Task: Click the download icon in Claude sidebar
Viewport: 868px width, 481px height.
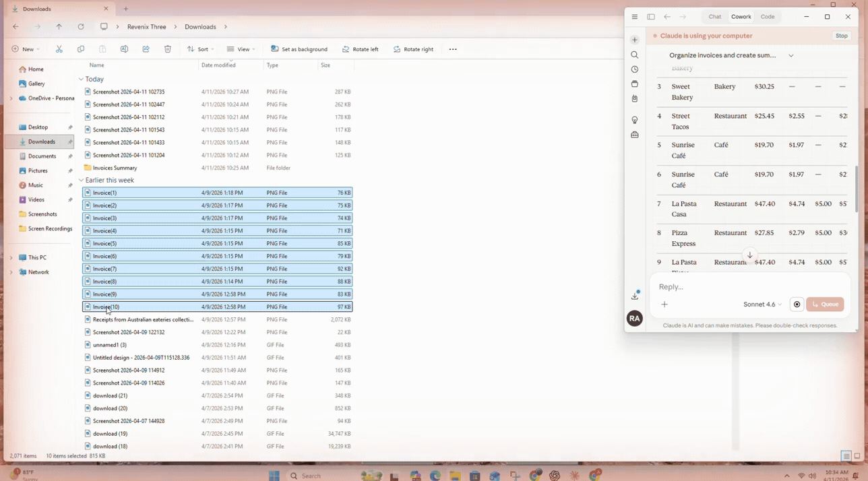Action: coord(635,296)
